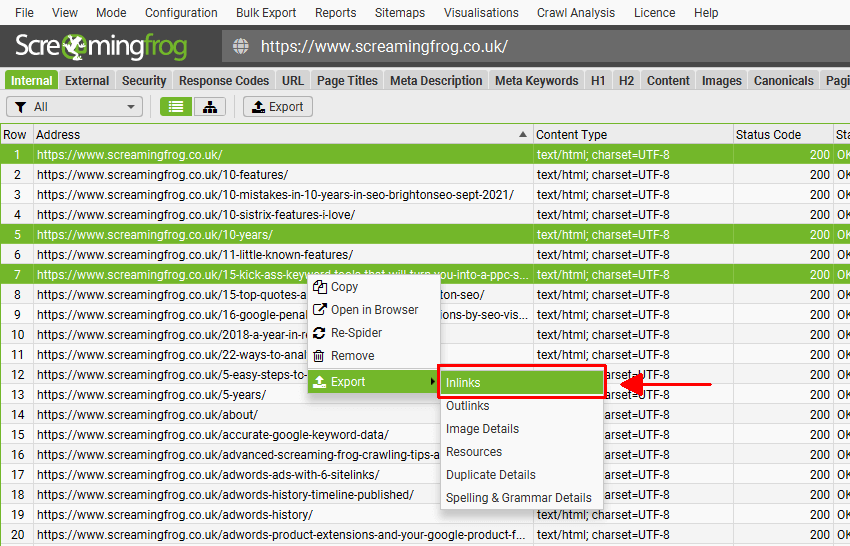Click the Row column header
The image size is (850, 546).
pyautogui.click(x=16, y=134)
